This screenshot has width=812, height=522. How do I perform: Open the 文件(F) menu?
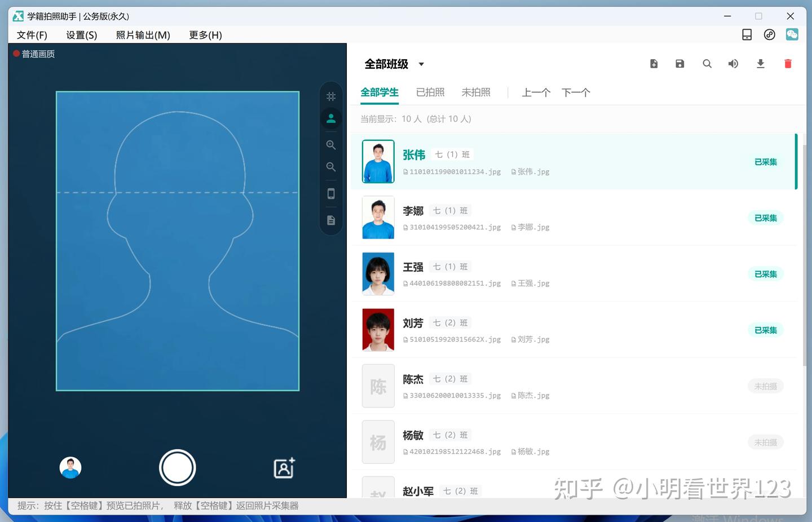[x=32, y=35]
